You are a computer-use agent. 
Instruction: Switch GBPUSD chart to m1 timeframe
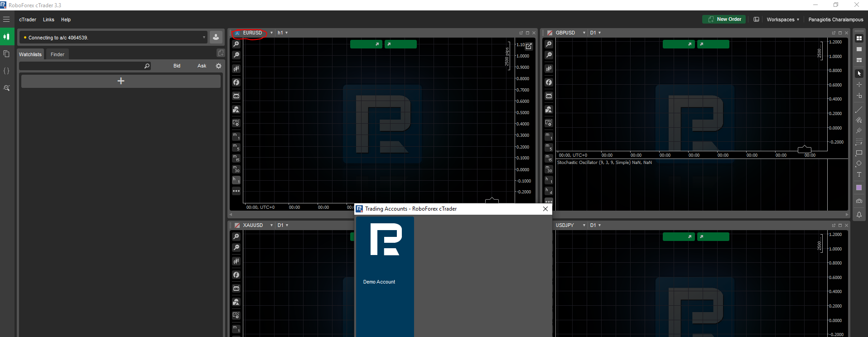pyautogui.click(x=549, y=136)
